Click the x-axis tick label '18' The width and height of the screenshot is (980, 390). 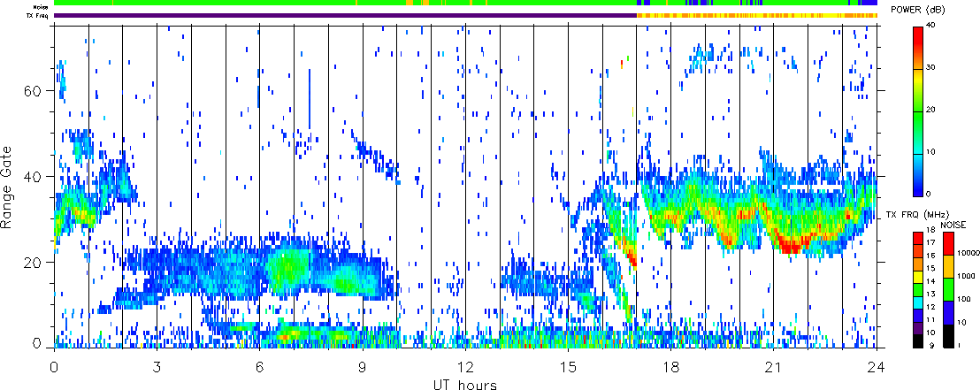(x=670, y=367)
